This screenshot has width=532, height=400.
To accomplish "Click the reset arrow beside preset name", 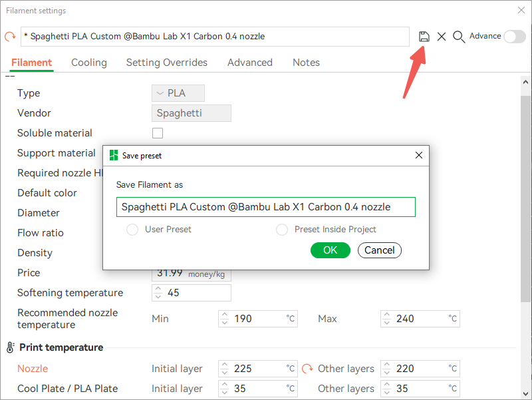I will (x=10, y=36).
